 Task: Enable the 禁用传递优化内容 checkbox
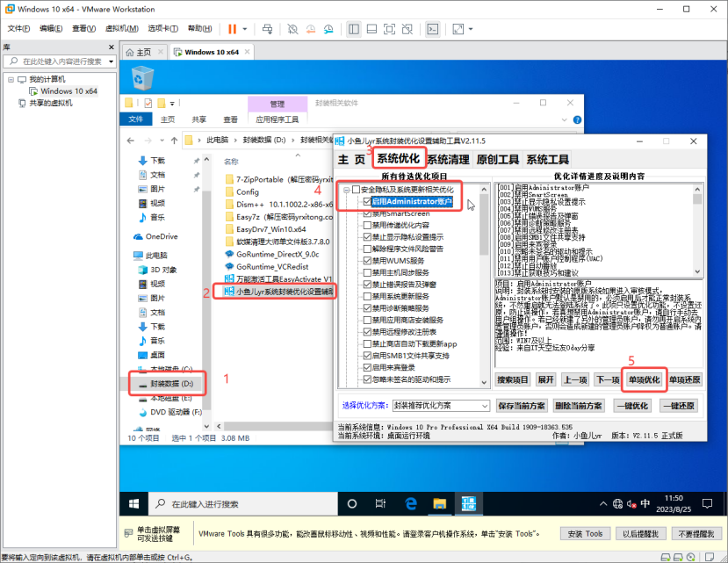(367, 226)
